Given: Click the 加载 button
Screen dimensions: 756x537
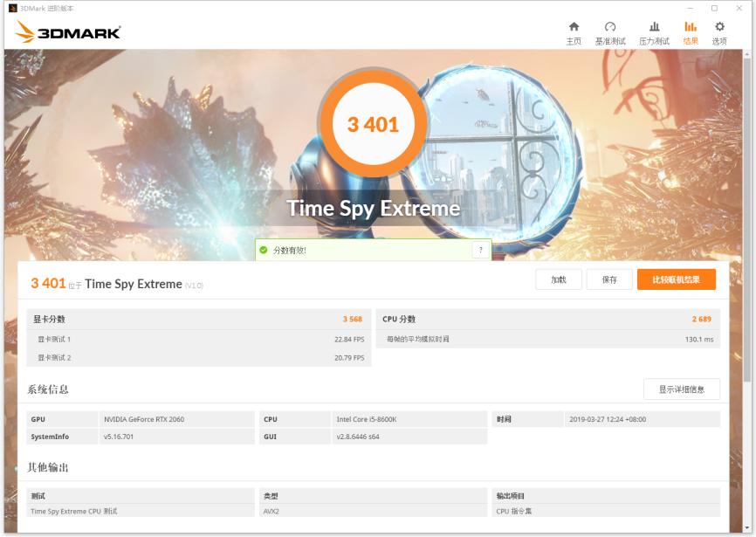Looking at the screenshot, I should [558, 279].
